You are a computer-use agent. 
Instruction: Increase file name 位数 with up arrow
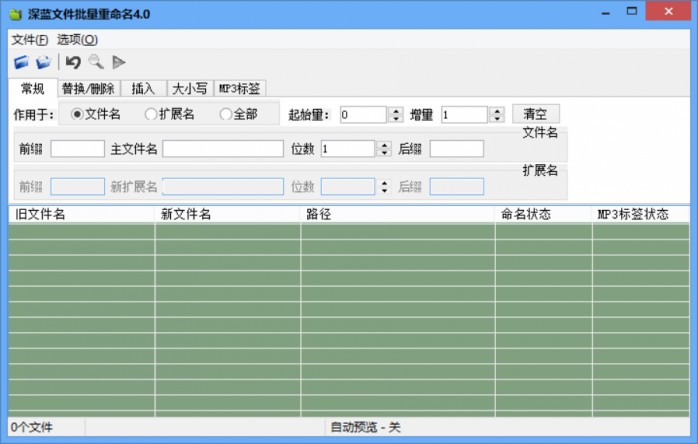(384, 145)
